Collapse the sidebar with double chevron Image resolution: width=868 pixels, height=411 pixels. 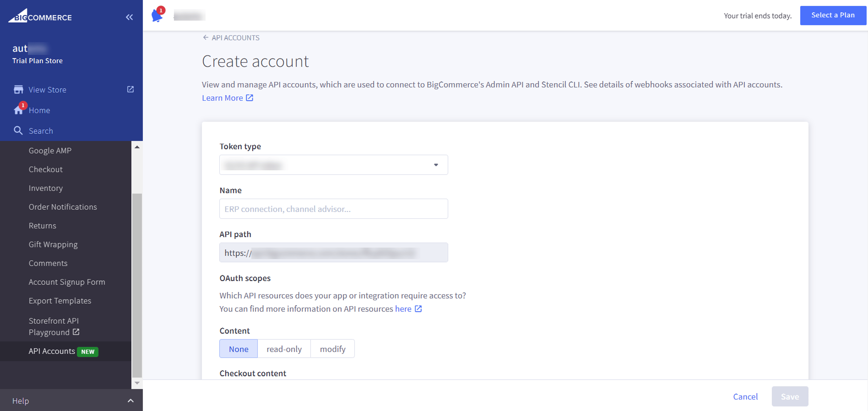click(129, 17)
